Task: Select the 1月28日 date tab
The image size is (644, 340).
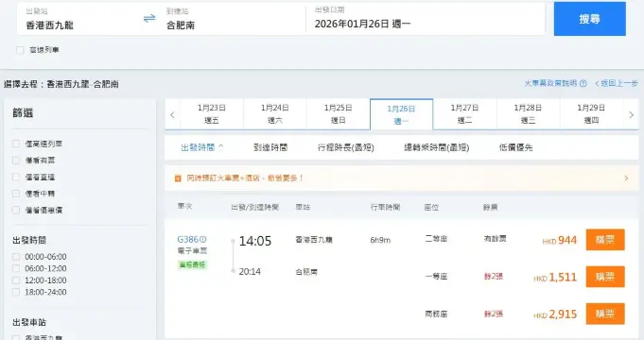Action: [528, 114]
